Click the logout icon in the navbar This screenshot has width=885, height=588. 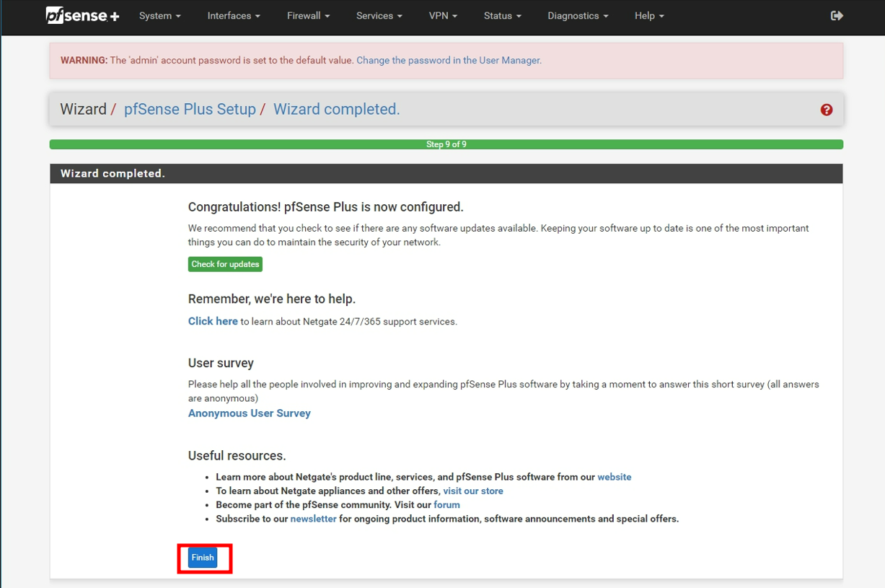point(837,15)
